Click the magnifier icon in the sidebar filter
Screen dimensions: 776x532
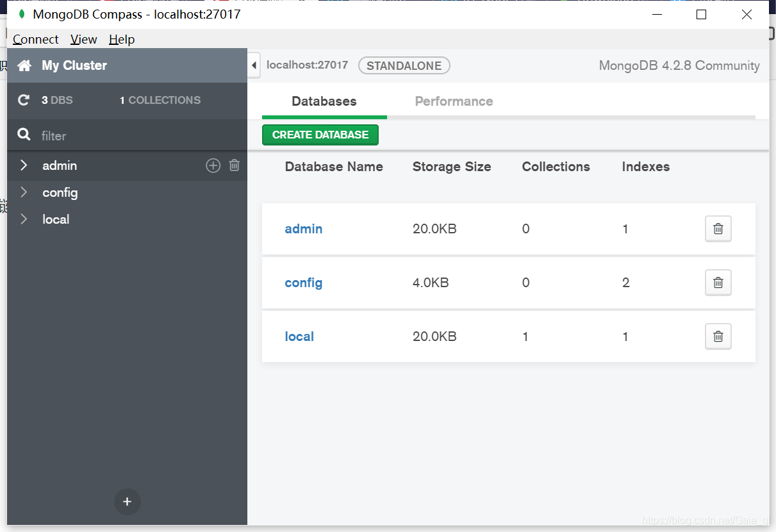coord(24,135)
